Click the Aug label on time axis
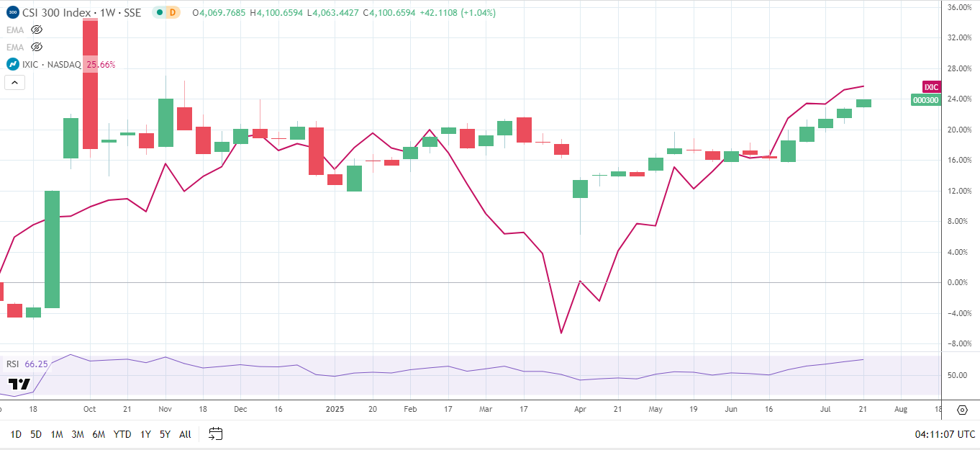 (901, 409)
